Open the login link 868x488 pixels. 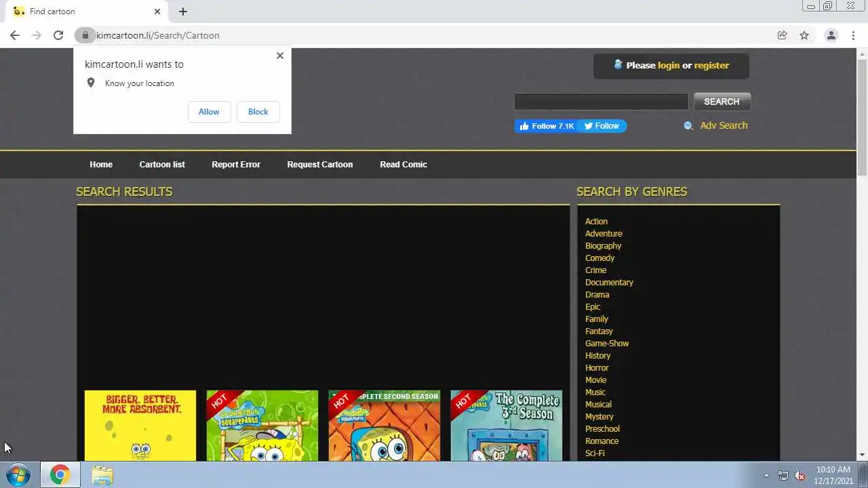click(x=669, y=66)
